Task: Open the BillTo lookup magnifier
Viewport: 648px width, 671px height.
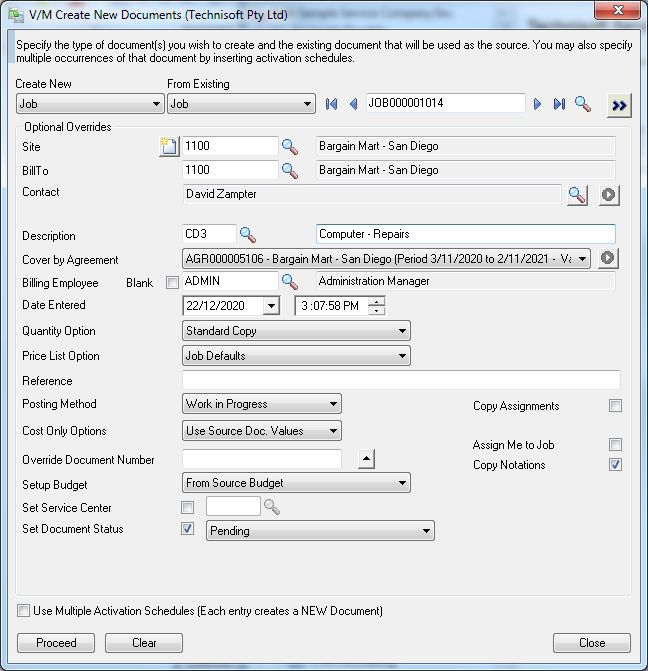Action: tap(290, 171)
